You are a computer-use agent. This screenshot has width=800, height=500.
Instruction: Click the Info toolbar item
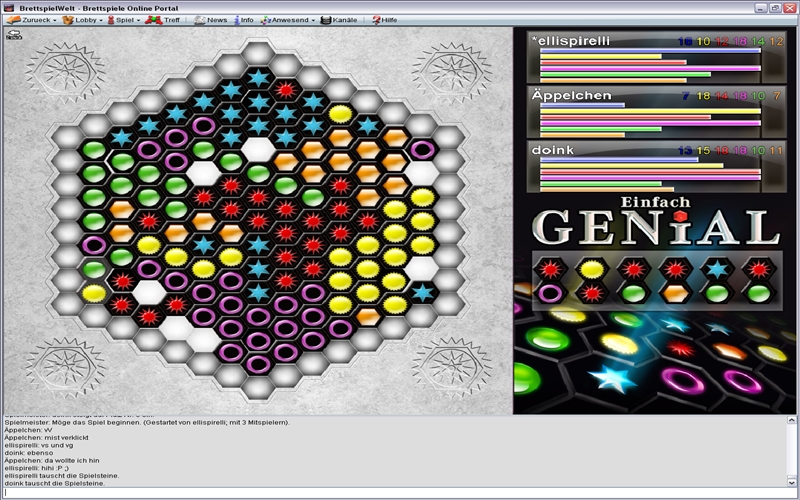pyautogui.click(x=244, y=20)
